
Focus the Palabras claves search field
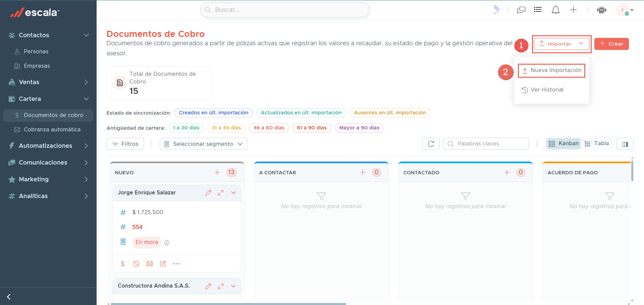click(486, 144)
